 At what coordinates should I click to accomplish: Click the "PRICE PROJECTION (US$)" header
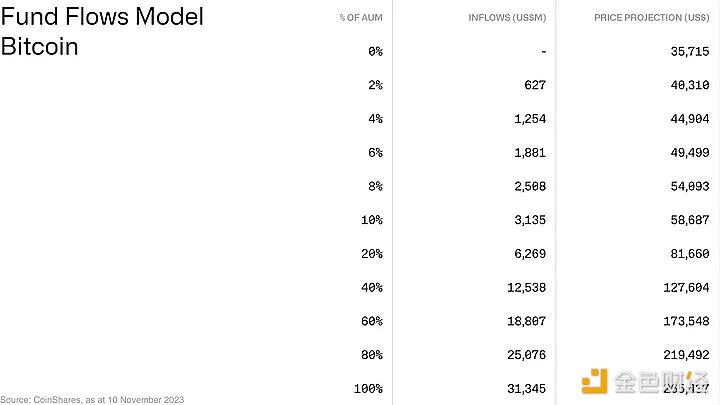point(651,18)
